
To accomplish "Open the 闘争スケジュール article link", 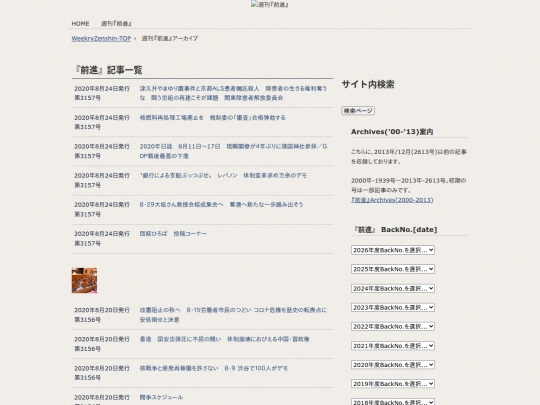I will click(x=161, y=397).
